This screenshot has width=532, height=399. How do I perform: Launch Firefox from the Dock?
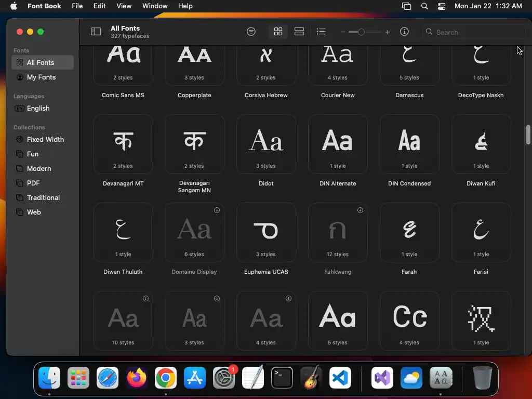coord(137,378)
